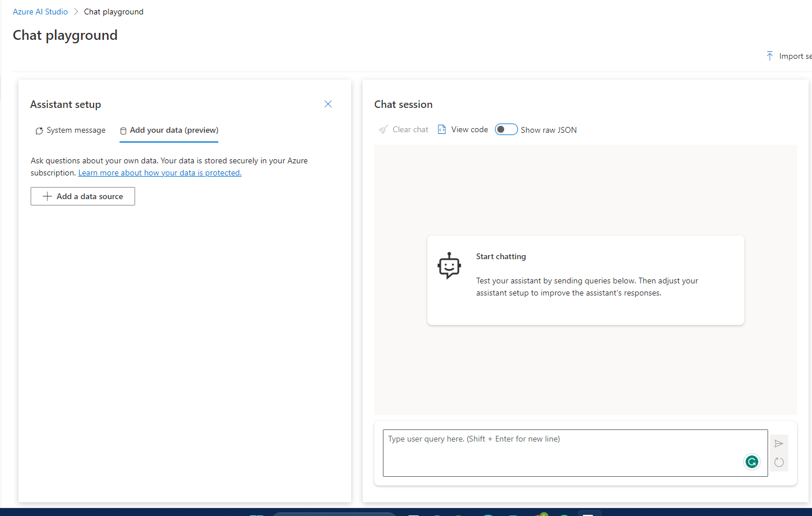This screenshot has width=812, height=516.
Task: Click the Import upload arrow icon
Action: coord(770,56)
